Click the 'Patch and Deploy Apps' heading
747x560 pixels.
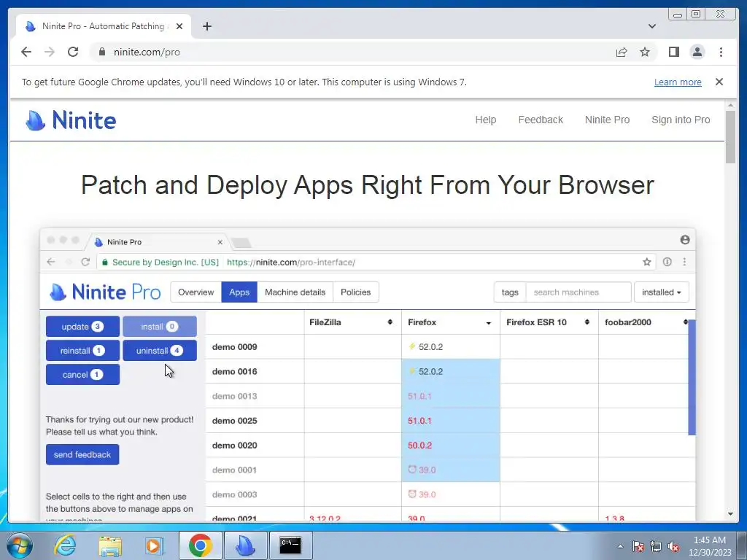click(x=368, y=184)
